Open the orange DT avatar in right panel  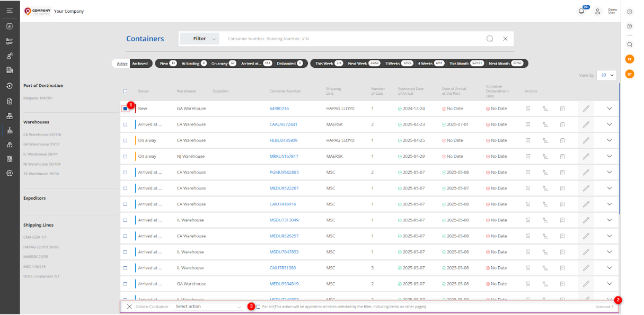(630, 74)
